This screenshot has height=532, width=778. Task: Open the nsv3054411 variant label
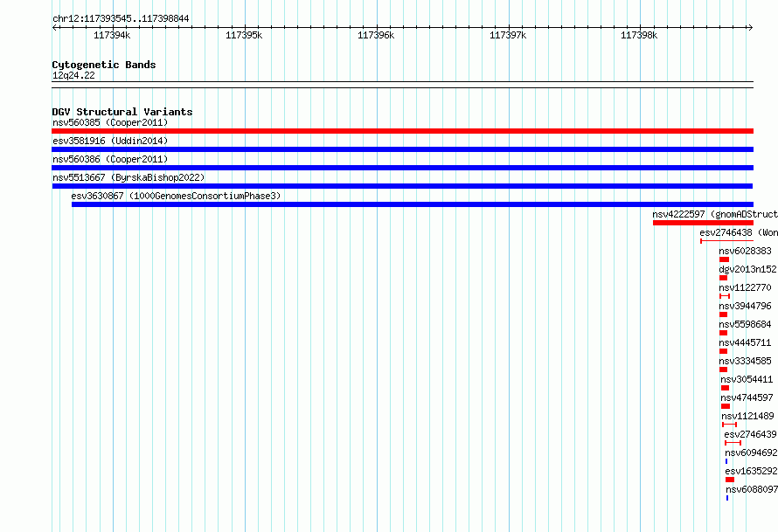[x=747, y=379]
